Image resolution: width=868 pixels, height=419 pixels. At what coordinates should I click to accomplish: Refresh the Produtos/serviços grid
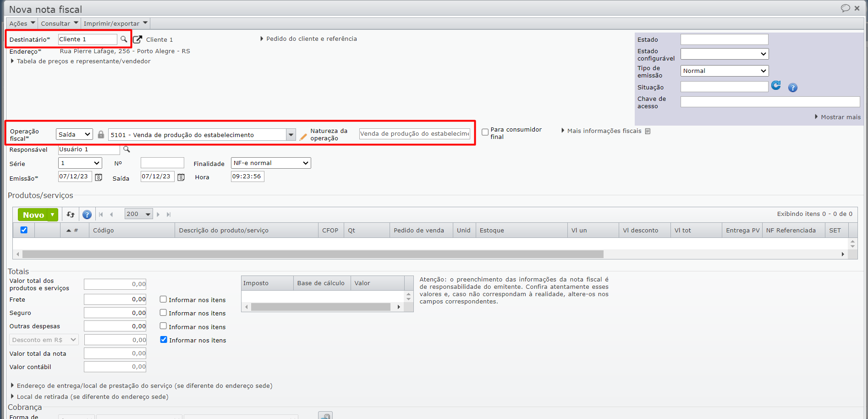coord(71,215)
